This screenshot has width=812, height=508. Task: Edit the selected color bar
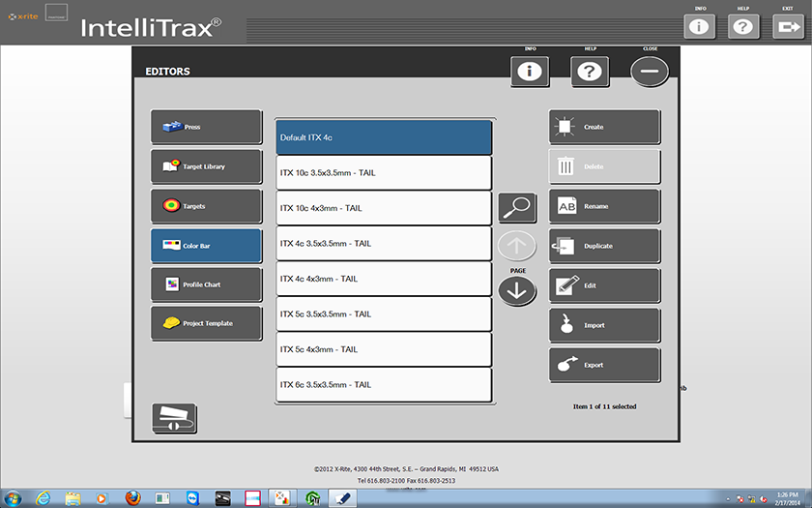(604, 285)
